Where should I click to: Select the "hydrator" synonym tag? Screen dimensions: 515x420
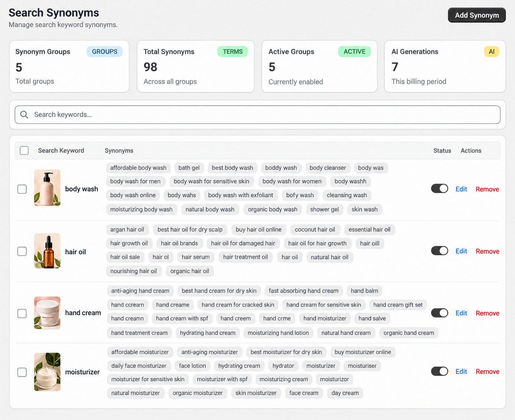point(283,366)
